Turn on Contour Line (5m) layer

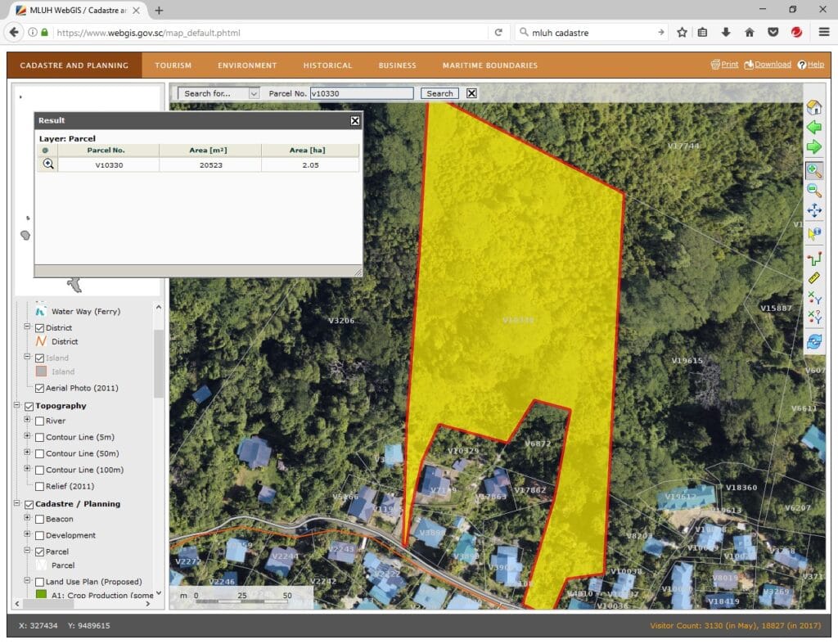click(x=39, y=438)
